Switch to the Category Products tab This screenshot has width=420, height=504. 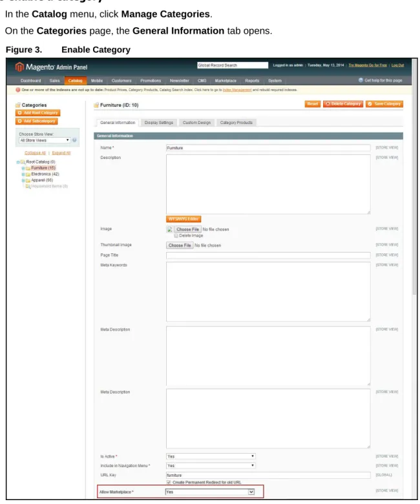coord(236,123)
